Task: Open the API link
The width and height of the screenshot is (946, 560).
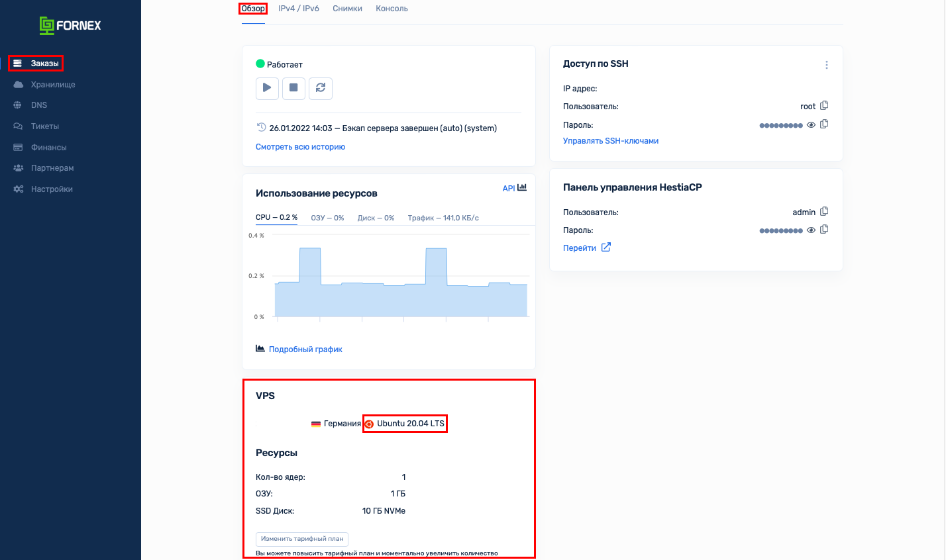Action: [x=509, y=189]
